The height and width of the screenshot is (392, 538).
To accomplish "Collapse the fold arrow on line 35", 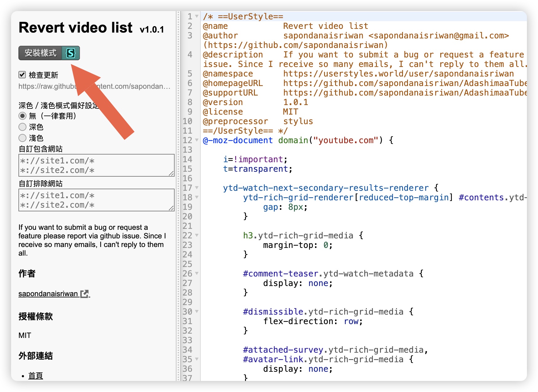I will click(x=197, y=359).
